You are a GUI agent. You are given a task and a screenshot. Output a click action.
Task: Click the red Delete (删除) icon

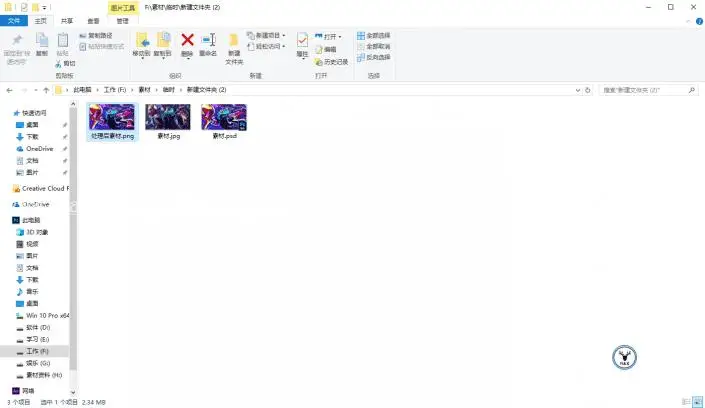[187, 40]
